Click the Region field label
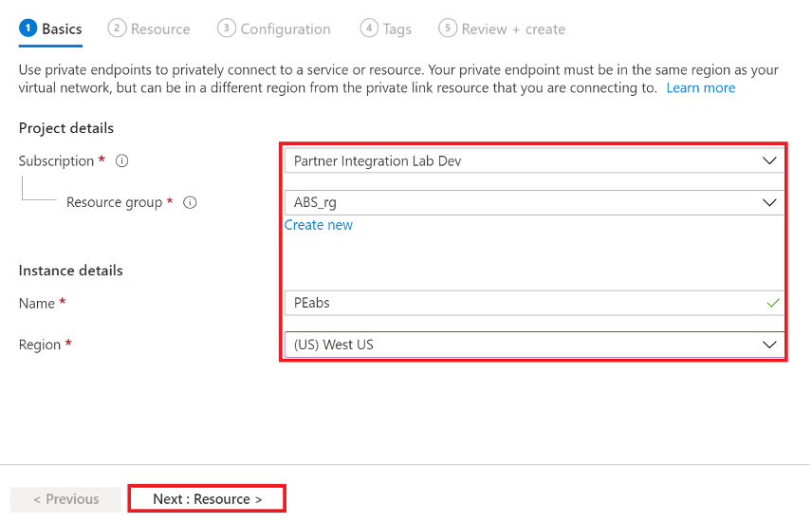The image size is (812, 524). [40, 345]
